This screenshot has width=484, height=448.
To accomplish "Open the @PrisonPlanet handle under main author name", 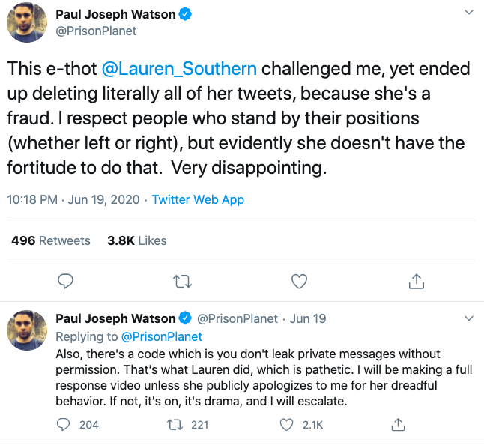I will click(x=97, y=31).
